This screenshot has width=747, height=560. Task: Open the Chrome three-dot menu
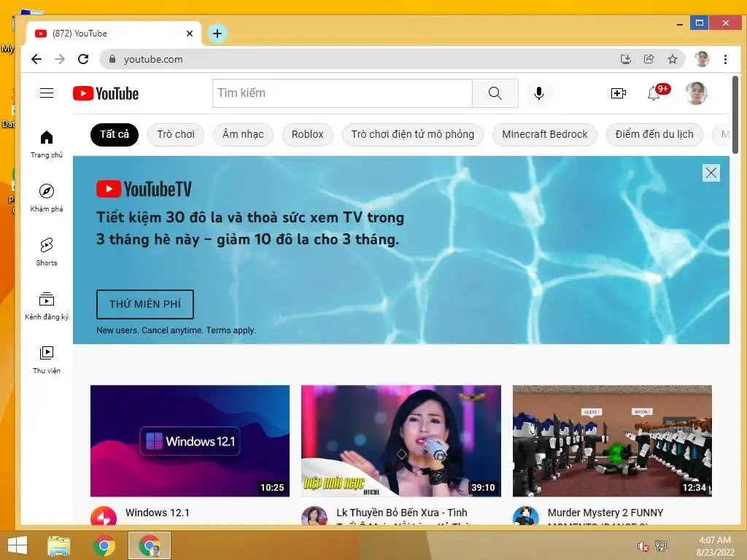pyautogui.click(x=725, y=59)
